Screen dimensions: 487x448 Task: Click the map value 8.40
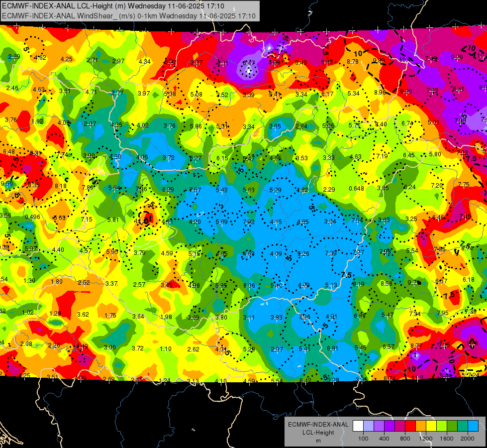pyautogui.click(x=381, y=124)
